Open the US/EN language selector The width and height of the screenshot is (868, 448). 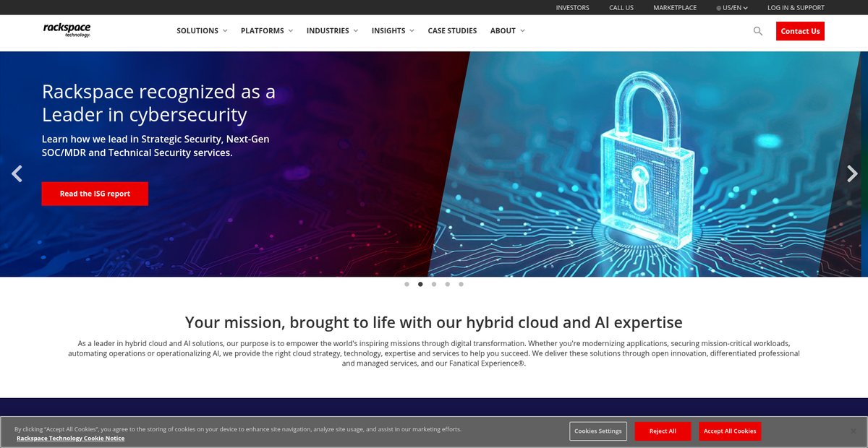[x=732, y=8]
